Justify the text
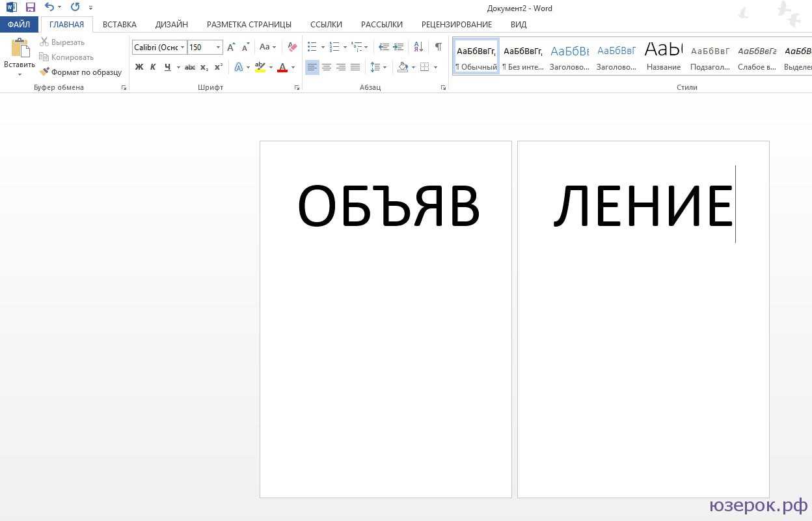The height and width of the screenshot is (521, 812). coord(355,67)
